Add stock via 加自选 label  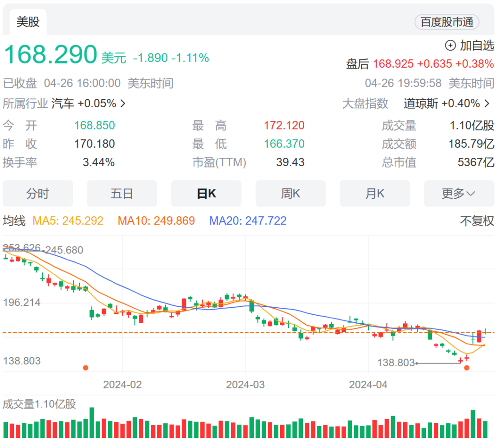point(477,45)
